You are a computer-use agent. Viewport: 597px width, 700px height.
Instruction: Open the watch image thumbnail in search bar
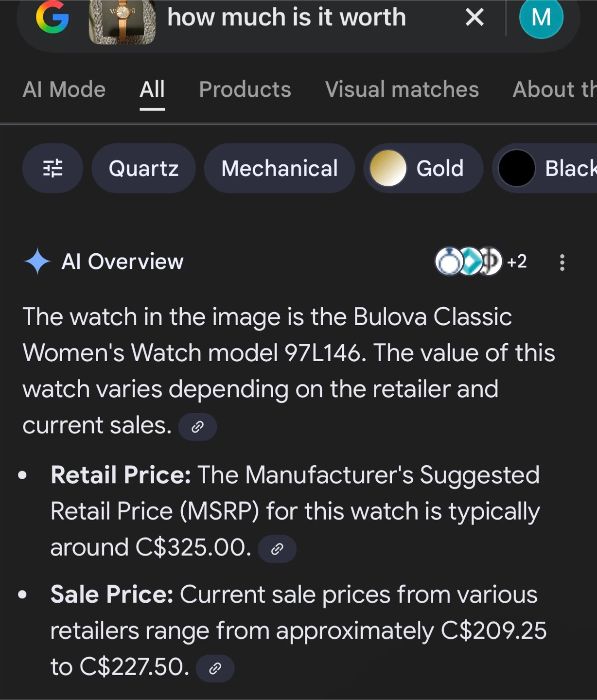click(122, 22)
